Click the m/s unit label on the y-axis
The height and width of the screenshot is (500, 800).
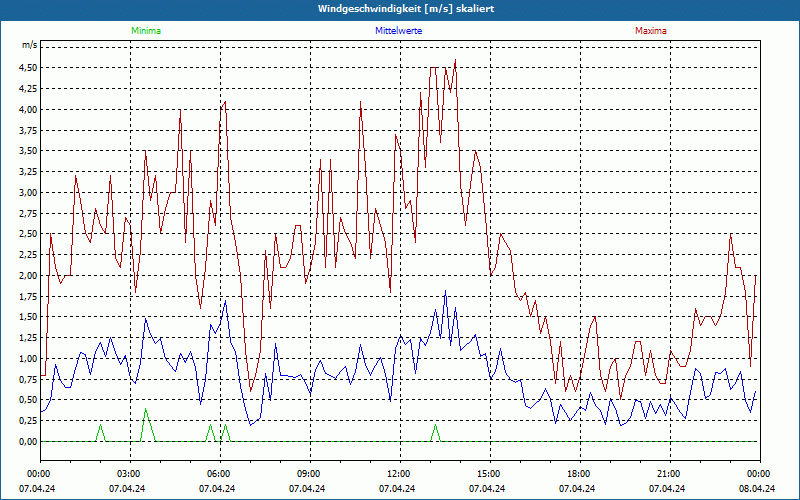(29, 45)
